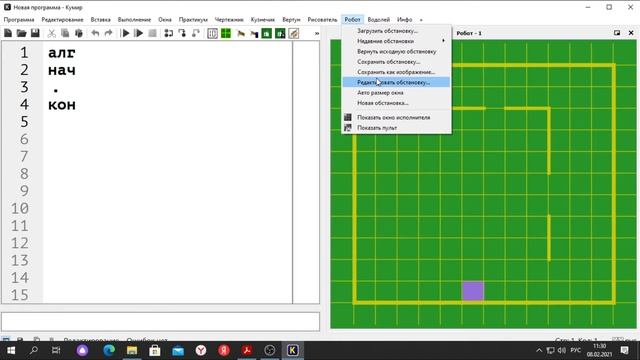This screenshot has width=640, height=360.
Task: Open Windows taskbar search
Action: click(33, 350)
